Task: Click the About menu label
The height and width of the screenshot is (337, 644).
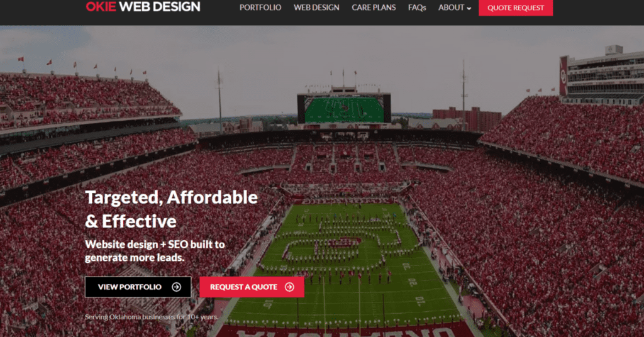Action: (x=451, y=8)
